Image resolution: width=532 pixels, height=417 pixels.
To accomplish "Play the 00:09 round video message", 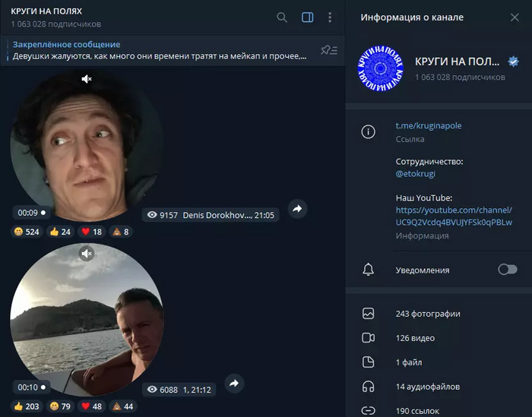I will tap(87, 146).
